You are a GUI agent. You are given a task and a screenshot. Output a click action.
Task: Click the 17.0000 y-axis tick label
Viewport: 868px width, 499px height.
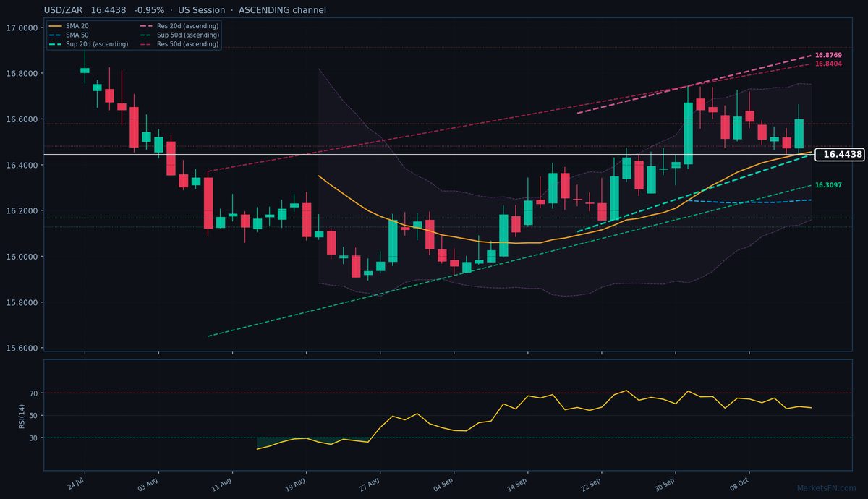pyautogui.click(x=22, y=27)
